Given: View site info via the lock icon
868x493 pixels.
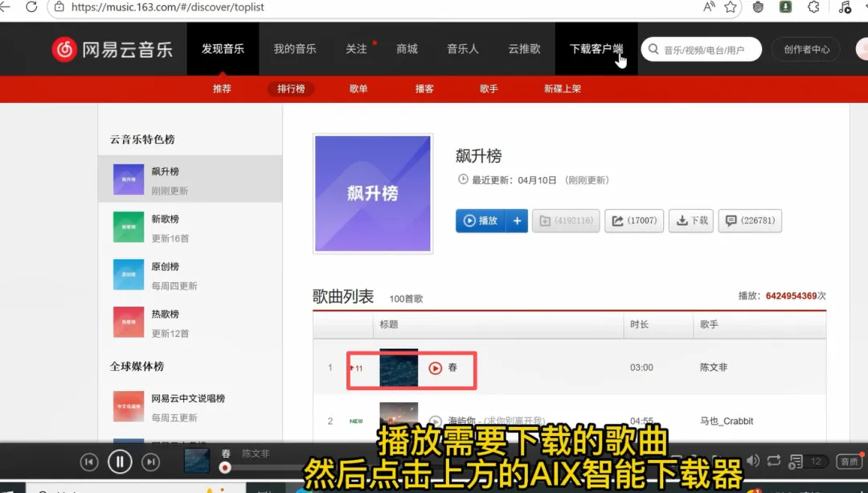Looking at the screenshot, I should [x=59, y=7].
